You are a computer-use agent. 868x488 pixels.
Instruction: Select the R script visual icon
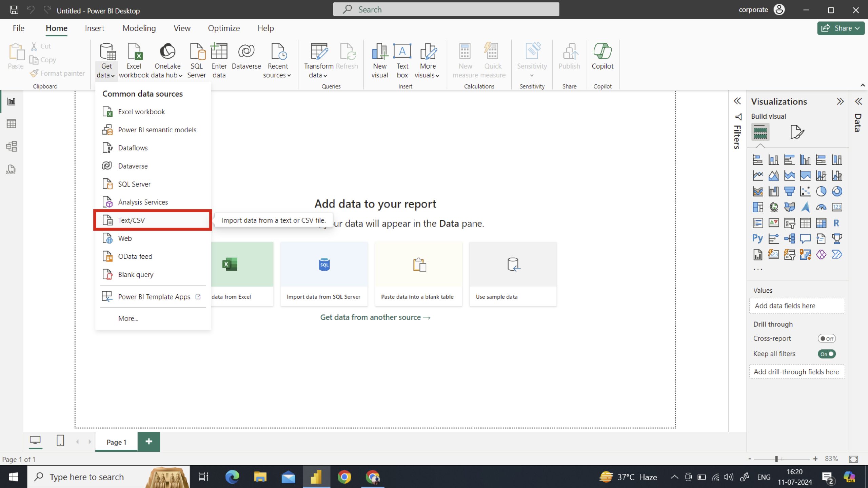click(x=837, y=223)
